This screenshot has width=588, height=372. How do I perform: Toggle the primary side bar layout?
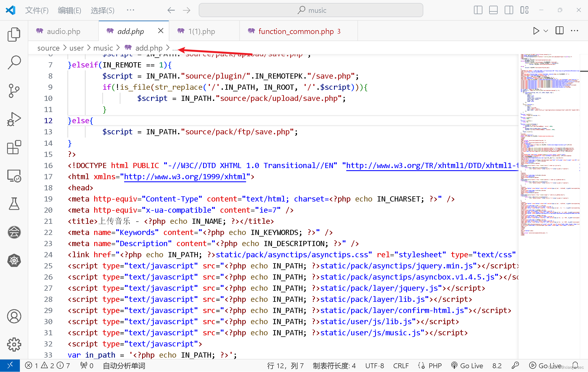click(x=478, y=10)
